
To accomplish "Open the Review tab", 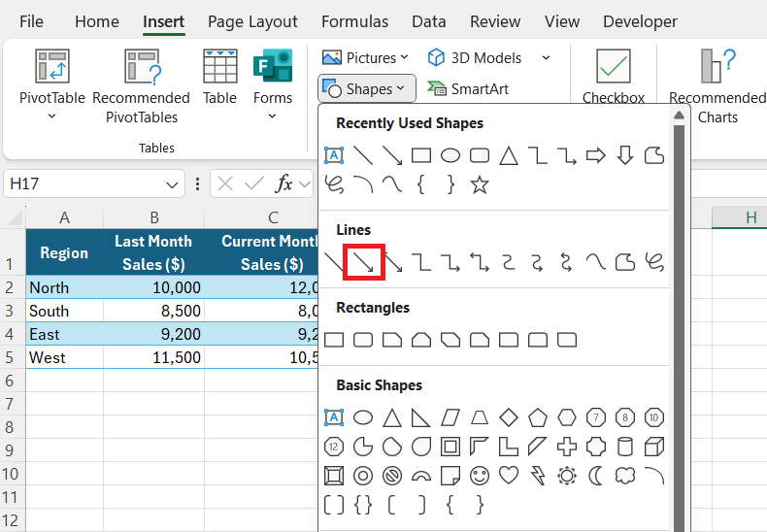I will pyautogui.click(x=495, y=21).
